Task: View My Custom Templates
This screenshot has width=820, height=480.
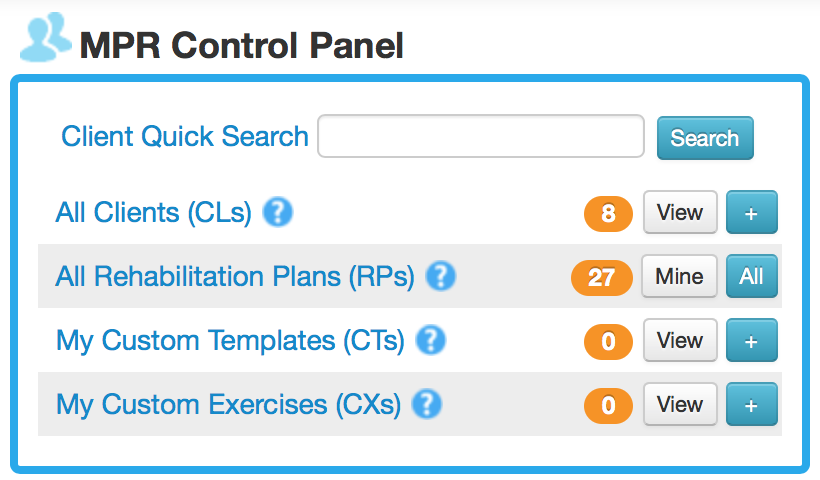Action: (x=680, y=341)
